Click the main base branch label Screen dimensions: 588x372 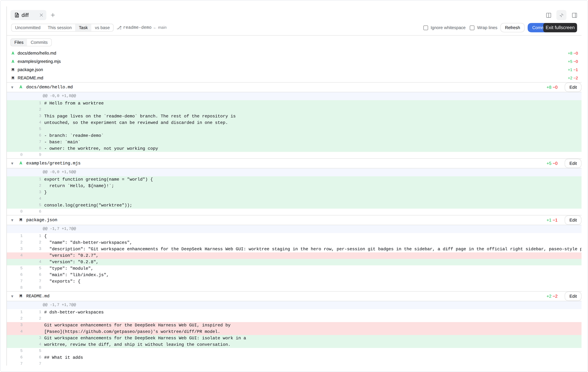(162, 28)
